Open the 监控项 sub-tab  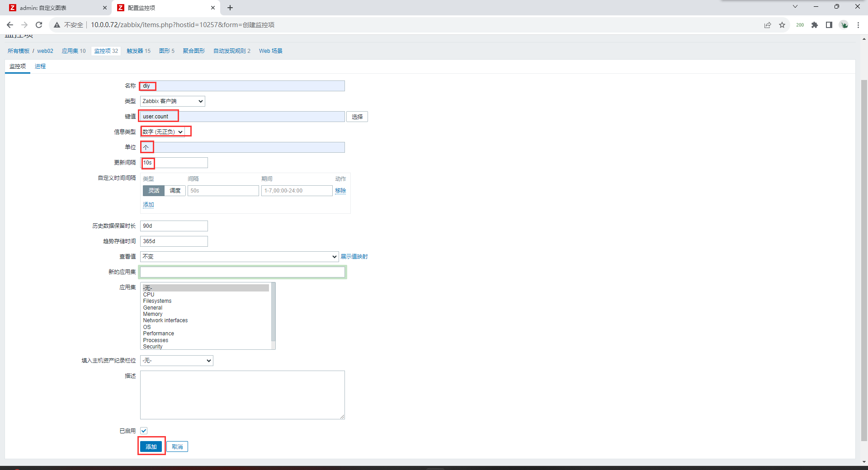tap(18, 66)
